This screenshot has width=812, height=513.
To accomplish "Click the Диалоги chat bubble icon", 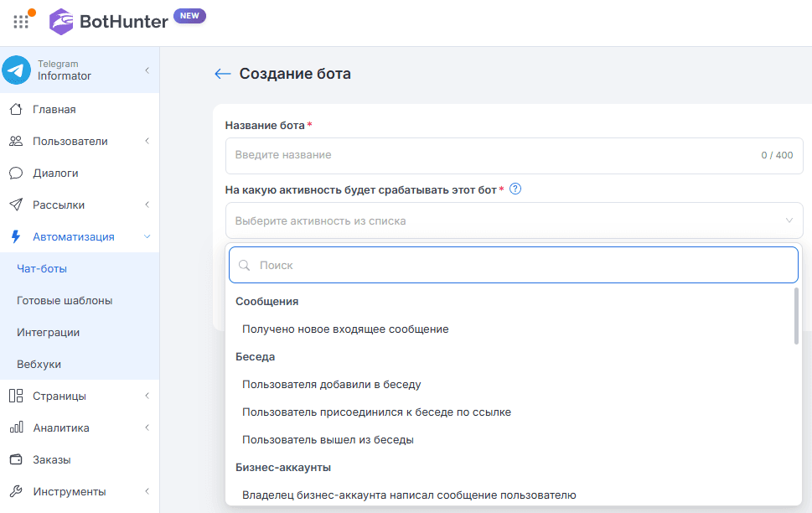I will coord(16,173).
